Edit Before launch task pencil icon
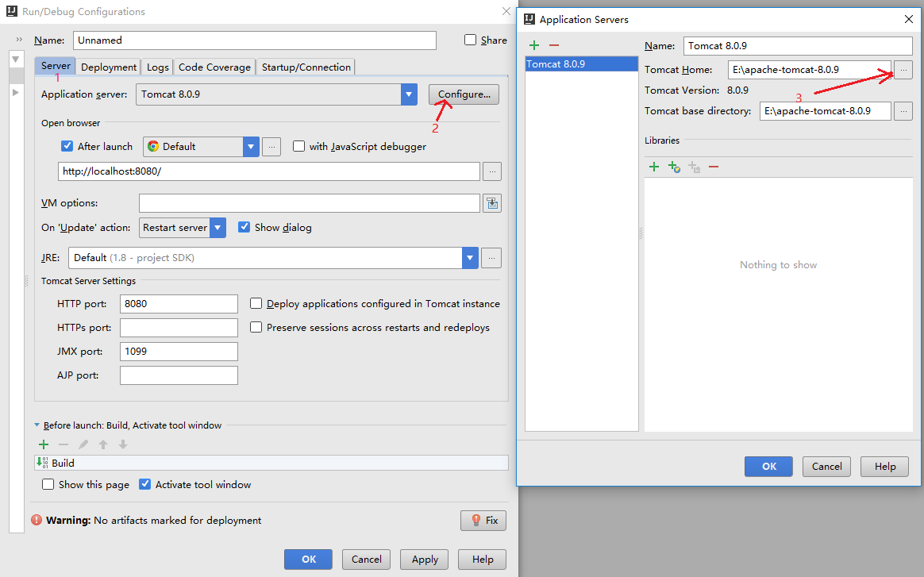Image resolution: width=924 pixels, height=577 pixels. [83, 444]
